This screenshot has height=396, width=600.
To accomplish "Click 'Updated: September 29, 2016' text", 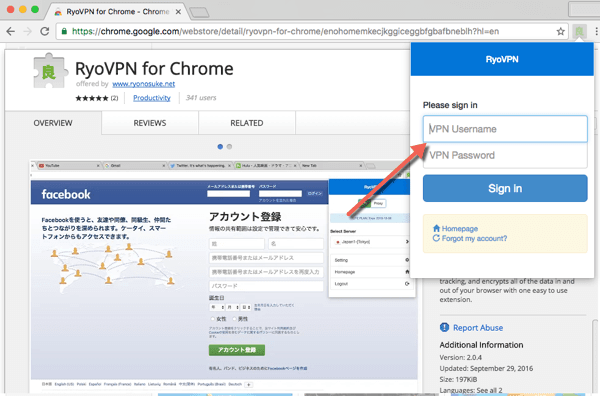I will [x=486, y=368].
